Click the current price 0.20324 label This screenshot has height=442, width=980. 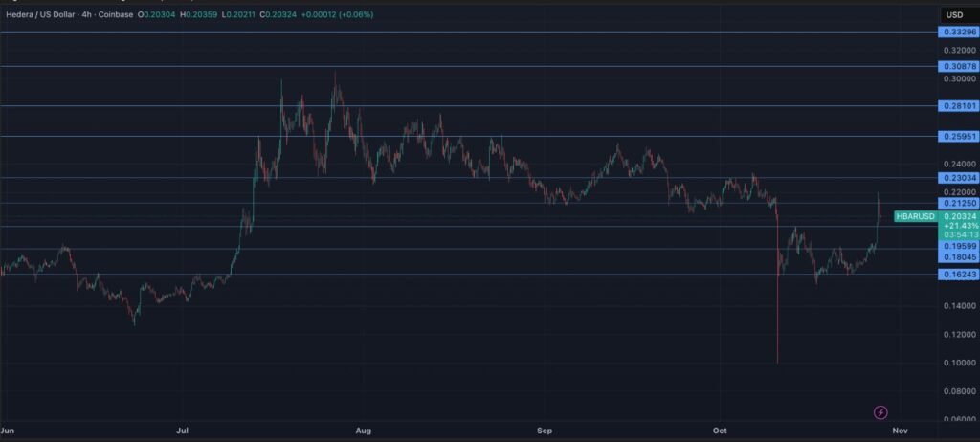[959, 217]
